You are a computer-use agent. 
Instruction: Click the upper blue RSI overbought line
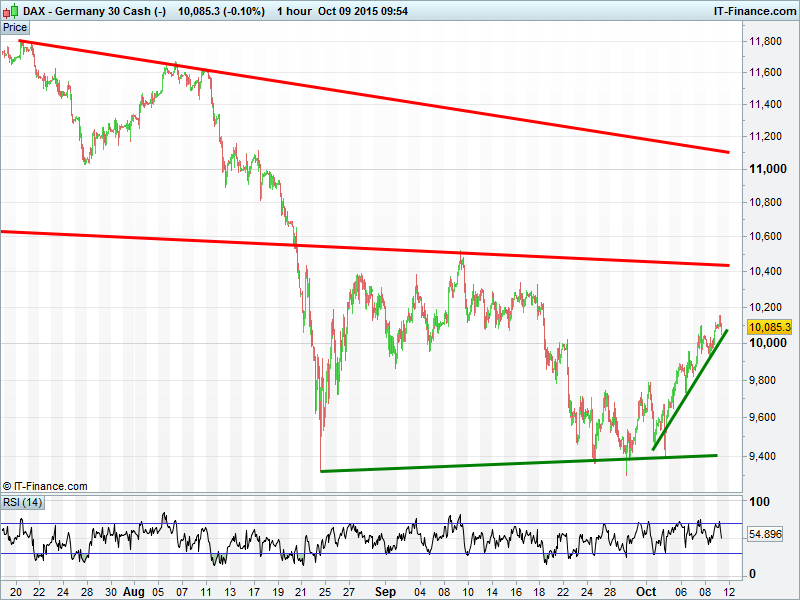(371, 523)
